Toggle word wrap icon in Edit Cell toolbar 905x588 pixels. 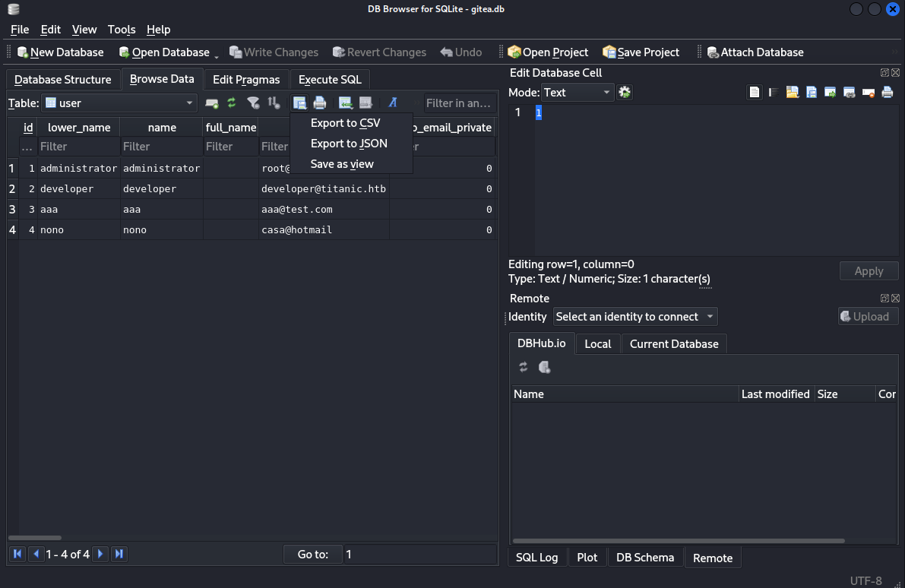point(754,93)
